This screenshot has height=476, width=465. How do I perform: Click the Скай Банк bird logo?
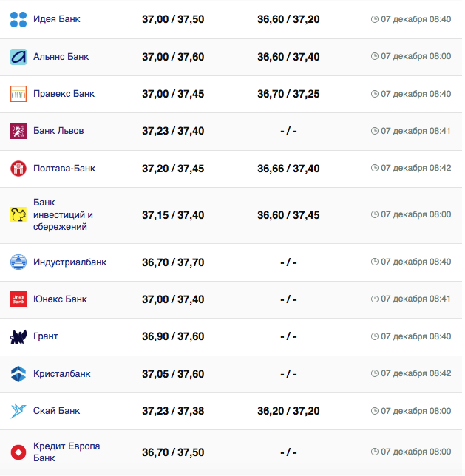[18, 411]
